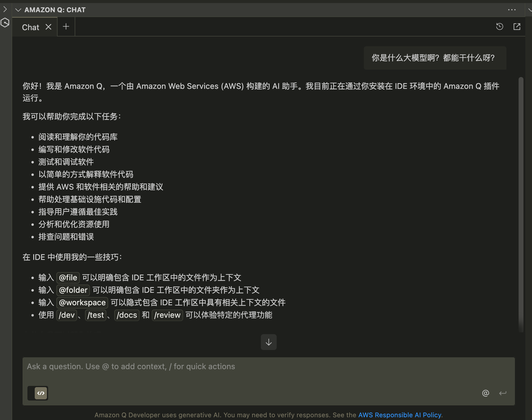Image resolution: width=532 pixels, height=420 pixels.
Task: Focus the Ask a question input field
Action: [269, 367]
